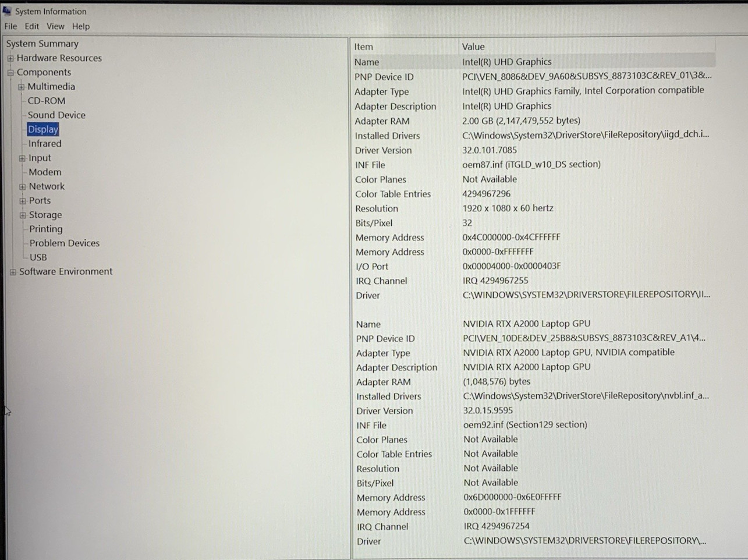Expand the Software Environment node
The width and height of the screenshot is (748, 560).
pyautogui.click(x=13, y=272)
